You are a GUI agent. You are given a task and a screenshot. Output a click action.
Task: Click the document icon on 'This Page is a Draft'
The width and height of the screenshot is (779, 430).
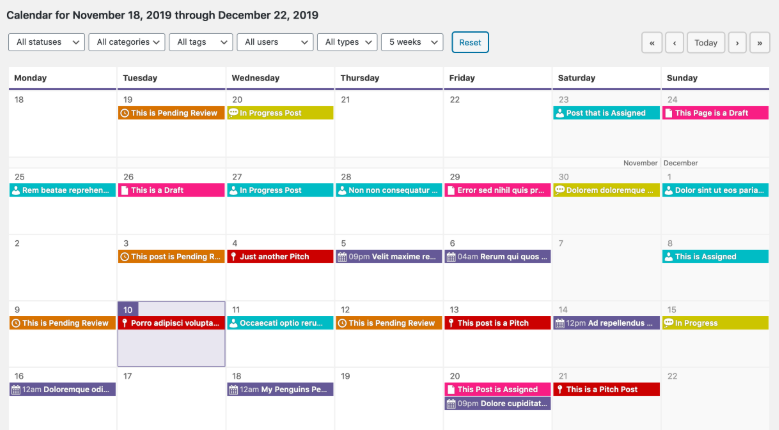[669, 113]
